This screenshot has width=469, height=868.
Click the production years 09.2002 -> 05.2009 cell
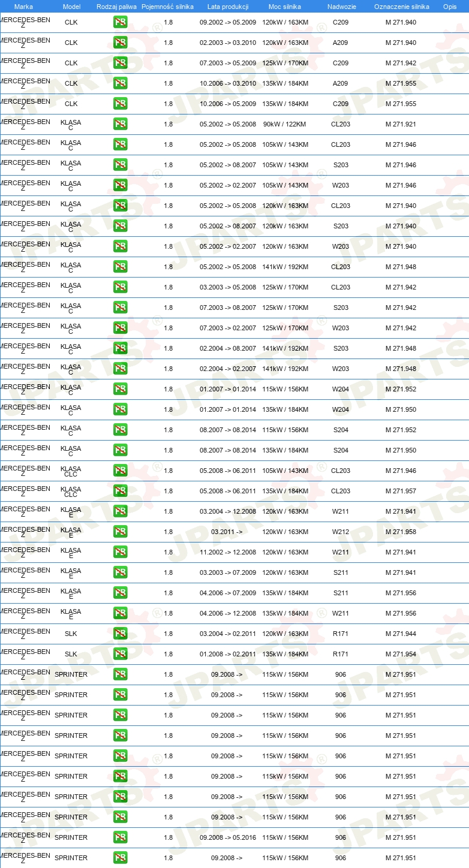tap(228, 22)
